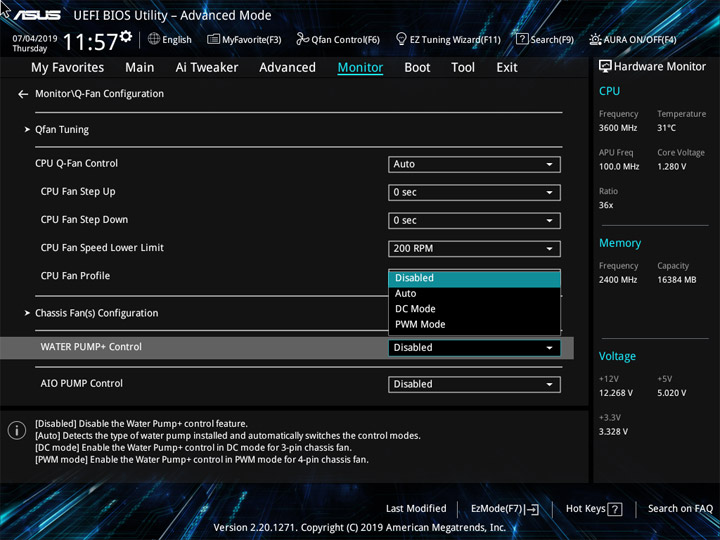This screenshot has height=540, width=720.
Task: Switch to EzMode(F7)
Action: [505, 509]
